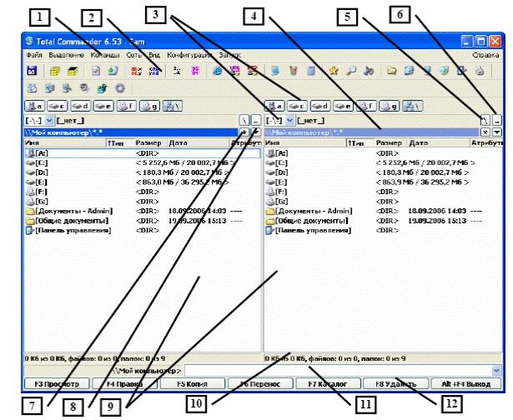Image resolution: width=513 pixels, height=420 pixels.
Task: Open the Справка menu
Action: [x=485, y=55]
